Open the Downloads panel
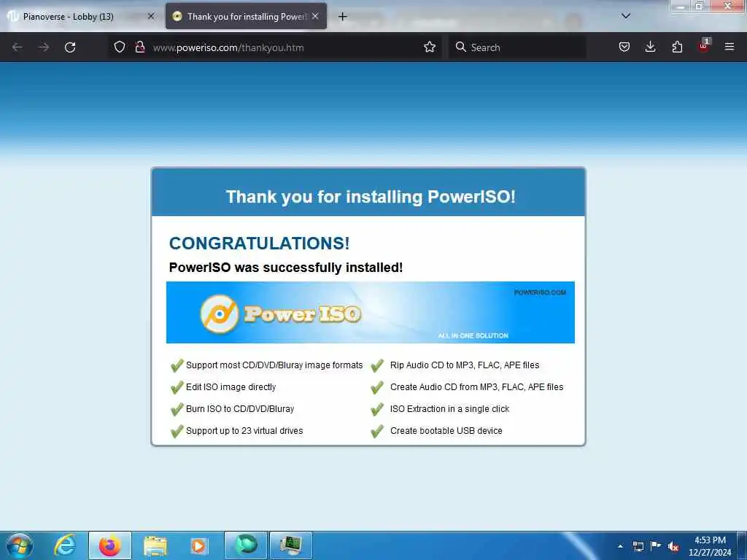The width and height of the screenshot is (747, 560). (x=650, y=47)
